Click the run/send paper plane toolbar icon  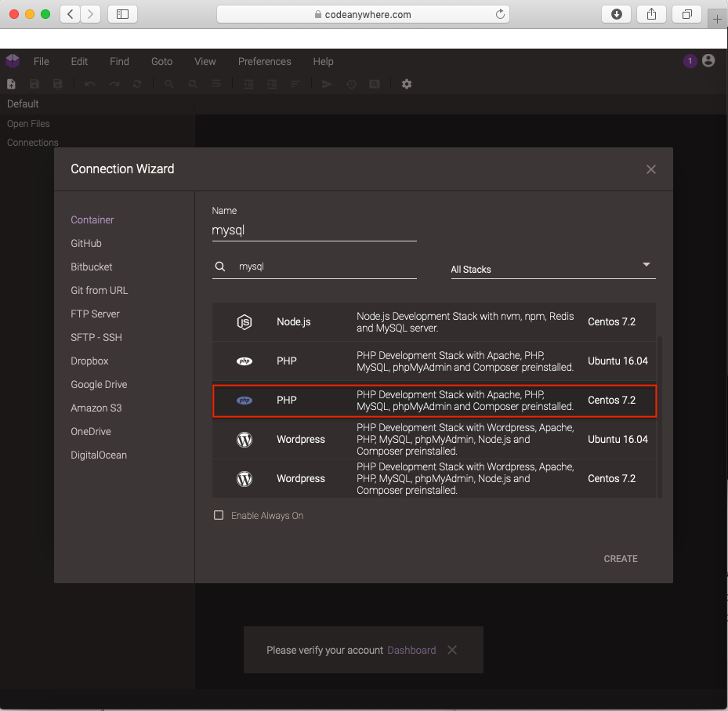click(x=328, y=84)
